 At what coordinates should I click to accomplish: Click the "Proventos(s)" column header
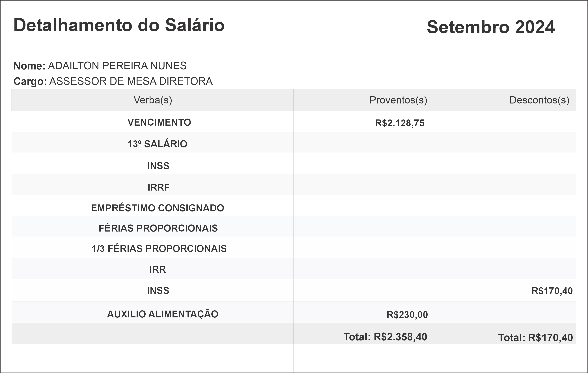tap(398, 100)
